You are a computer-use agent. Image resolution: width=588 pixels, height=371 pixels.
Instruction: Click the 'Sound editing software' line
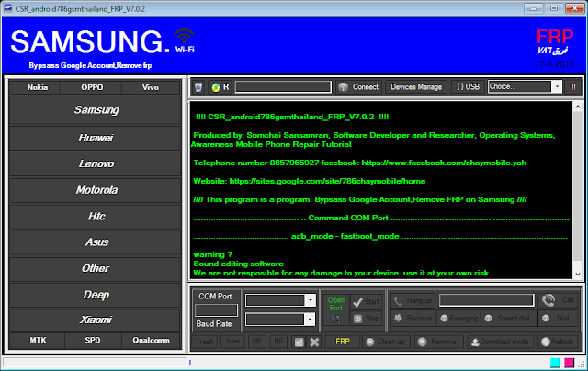point(239,264)
